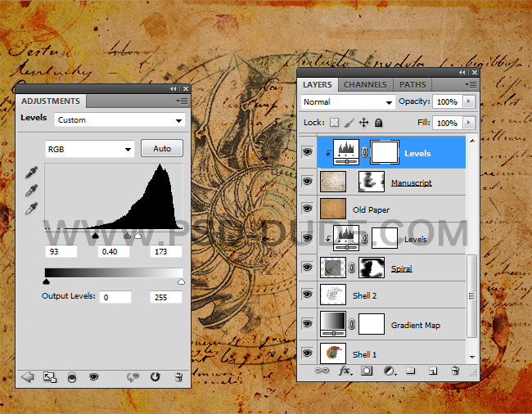Screen dimensions: 532x414
Task: Hide the Spiral layer
Action: (x=307, y=268)
